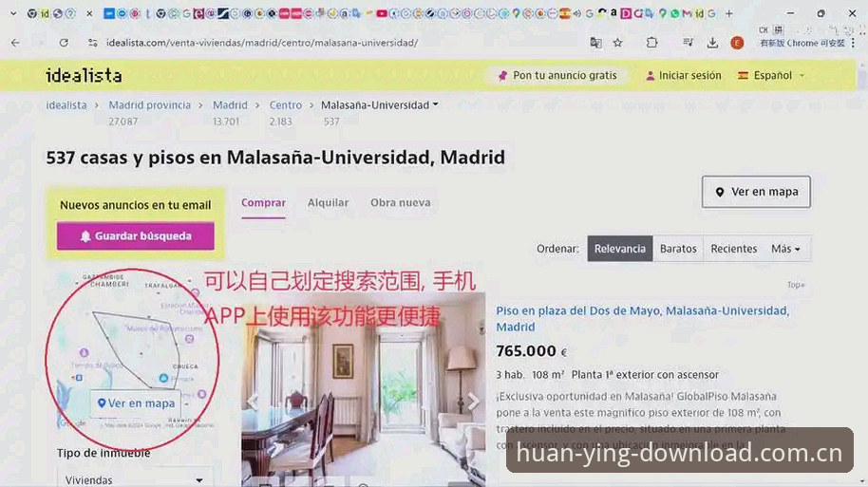This screenshot has height=487, width=868.
Task: Click the 765.000 € price text
Action: pos(532,351)
